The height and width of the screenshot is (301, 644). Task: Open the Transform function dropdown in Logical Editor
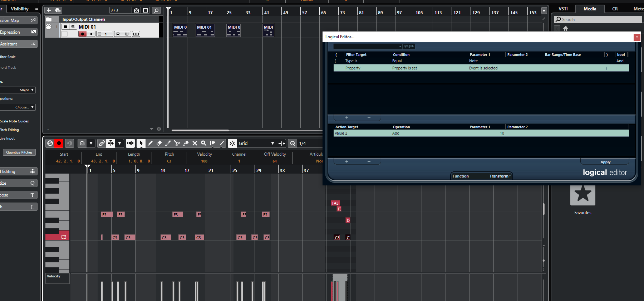[499, 176]
